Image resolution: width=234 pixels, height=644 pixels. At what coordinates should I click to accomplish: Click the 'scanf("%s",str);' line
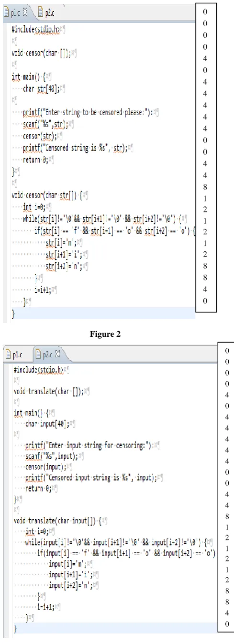click(46, 124)
